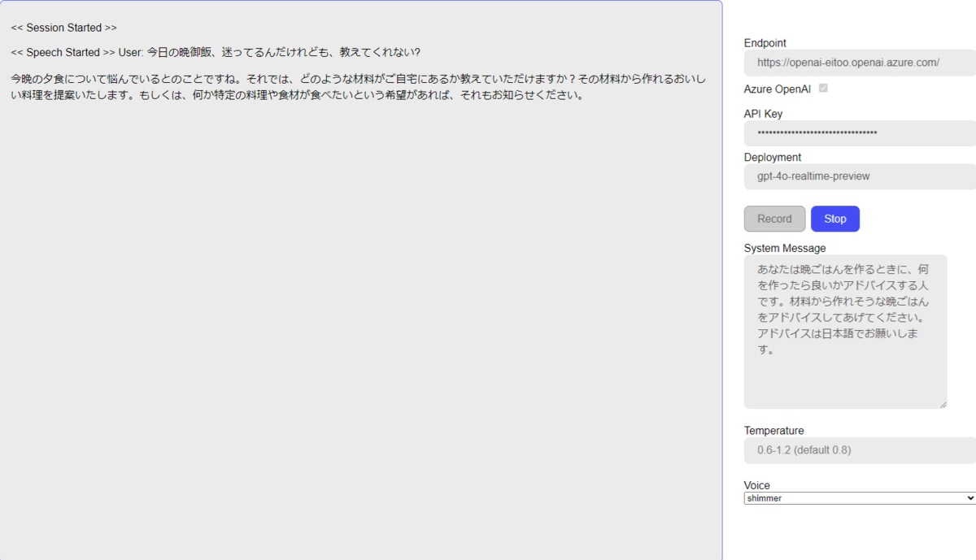Click the Voice label above the dropdown

(x=756, y=484)
